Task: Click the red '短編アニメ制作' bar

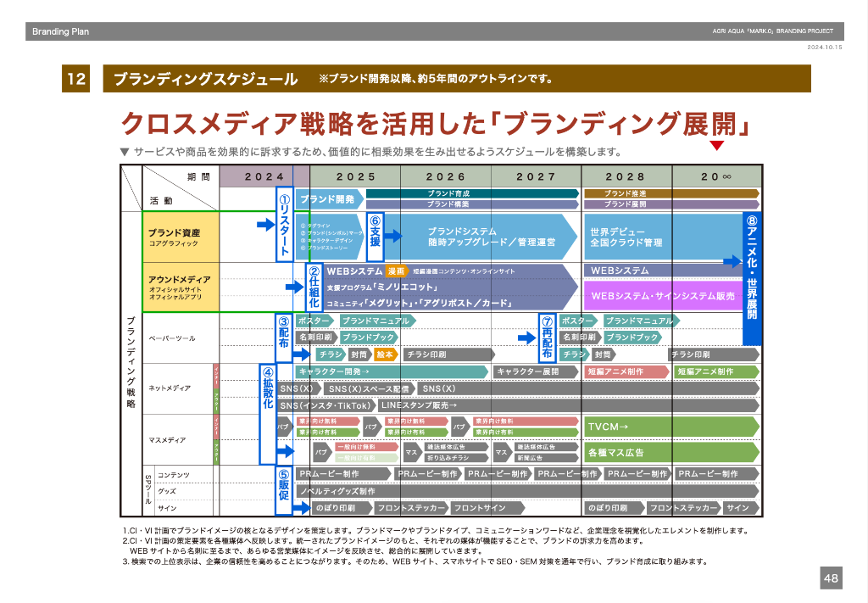Action: click(626, 371)
